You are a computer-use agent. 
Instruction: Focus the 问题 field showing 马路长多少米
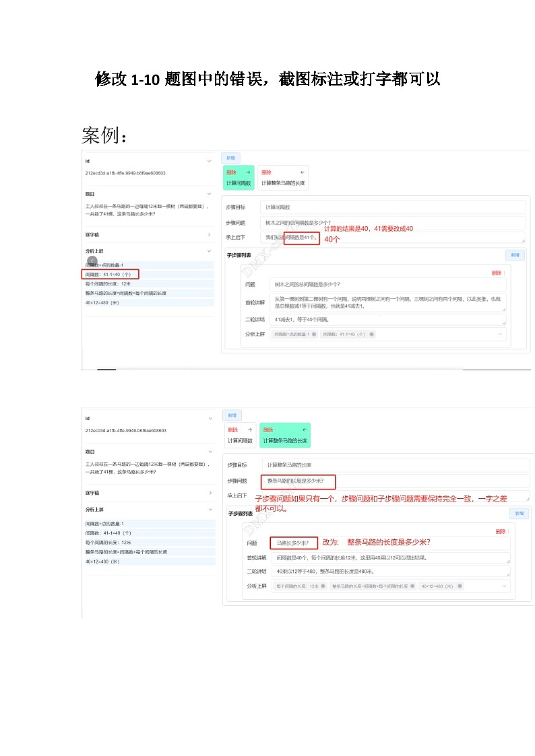click(390, 543)
